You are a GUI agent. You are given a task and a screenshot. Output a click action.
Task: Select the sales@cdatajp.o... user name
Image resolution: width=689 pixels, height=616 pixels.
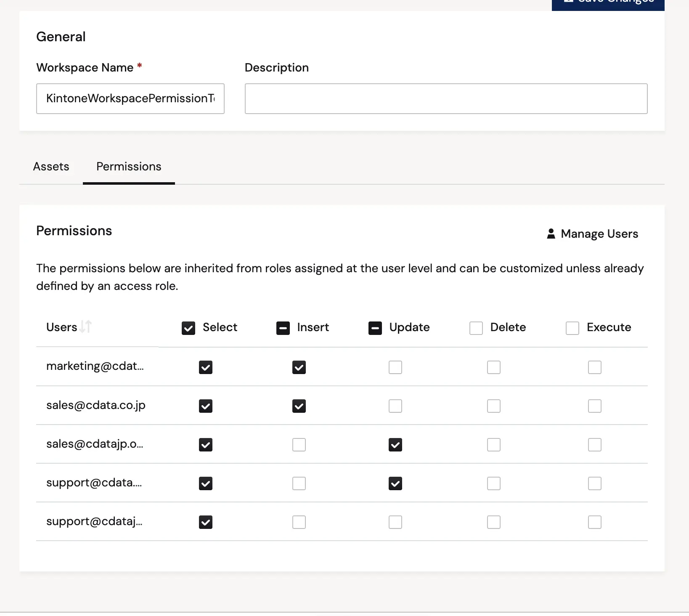(95, 443)
